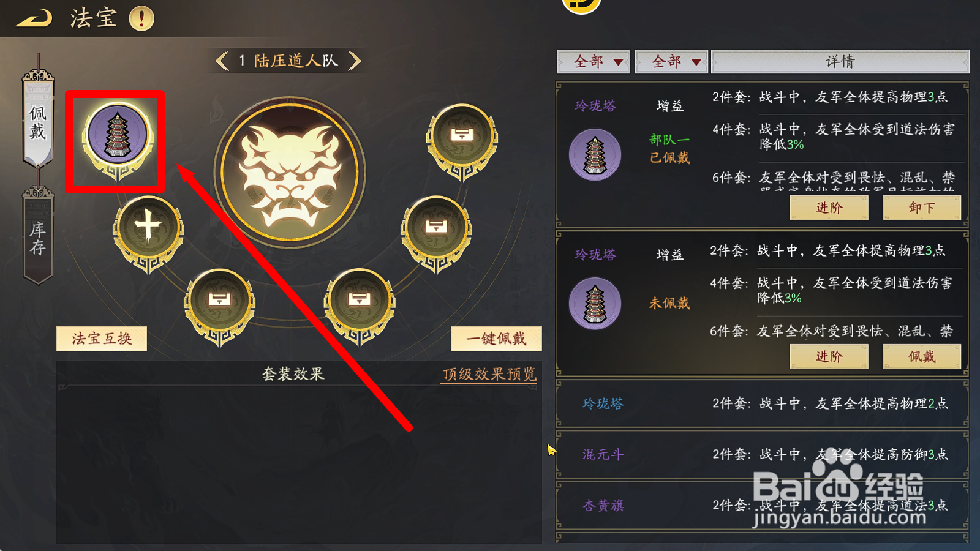Click the 法宝互换 button
Image resolution: width=980 pixels, height=551 pixels.
tap(102, 339)
